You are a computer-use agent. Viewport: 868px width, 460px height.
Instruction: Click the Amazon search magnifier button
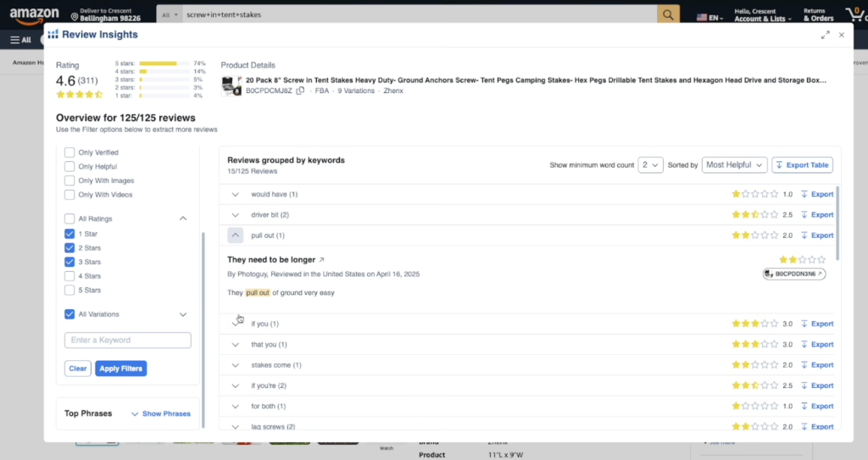click(x=668, y=14)
